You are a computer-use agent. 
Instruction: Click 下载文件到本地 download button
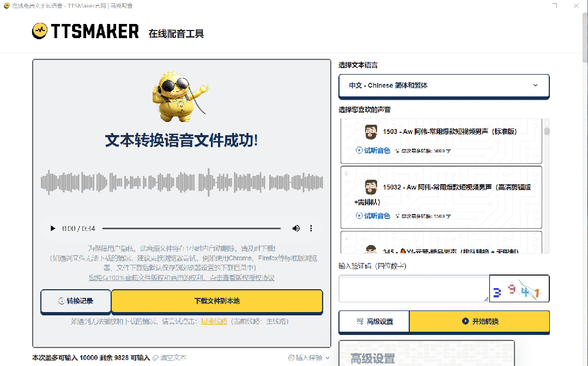click(x=217, y=301)
